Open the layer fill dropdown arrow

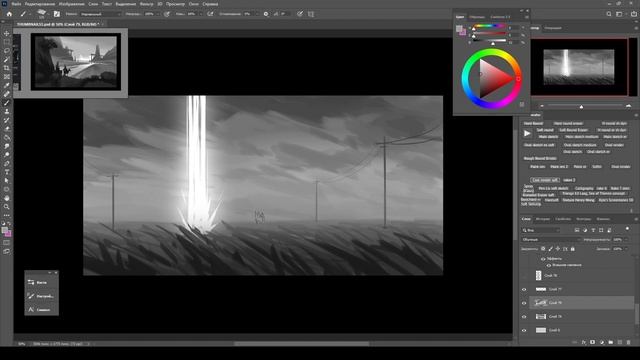tap(627, 249)
